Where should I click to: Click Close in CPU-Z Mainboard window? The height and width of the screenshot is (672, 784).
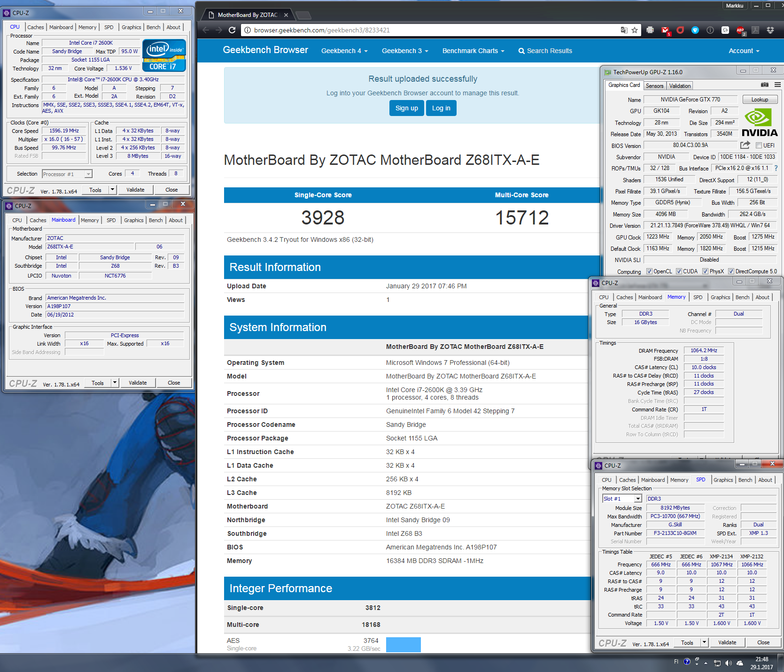pos(174,383)
